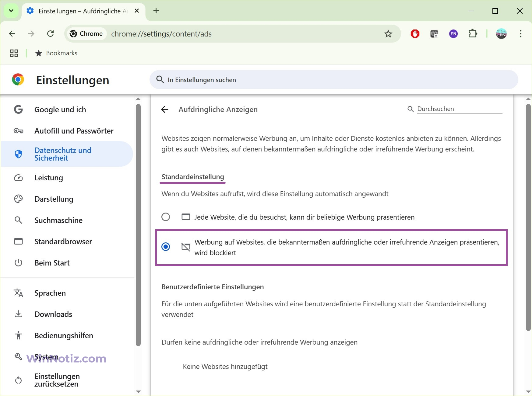Open the profile avatar menu

501,34
